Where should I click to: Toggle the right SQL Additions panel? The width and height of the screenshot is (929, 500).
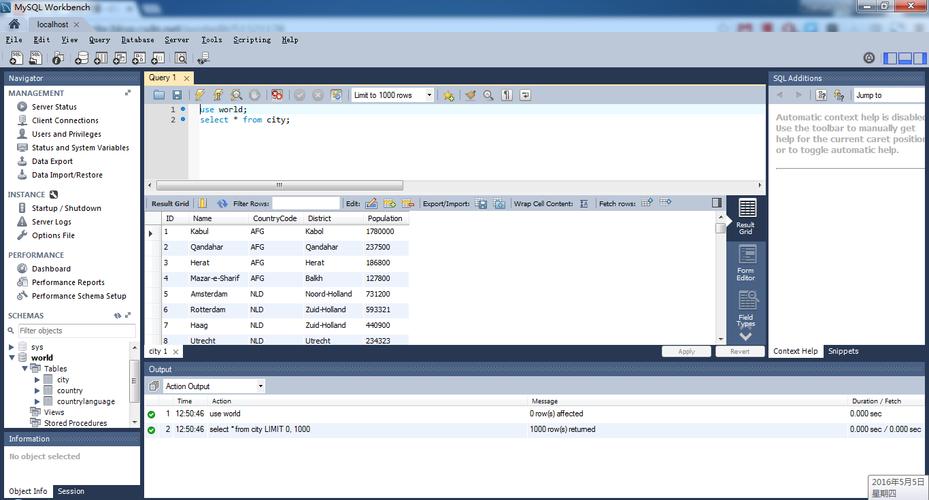918,58
